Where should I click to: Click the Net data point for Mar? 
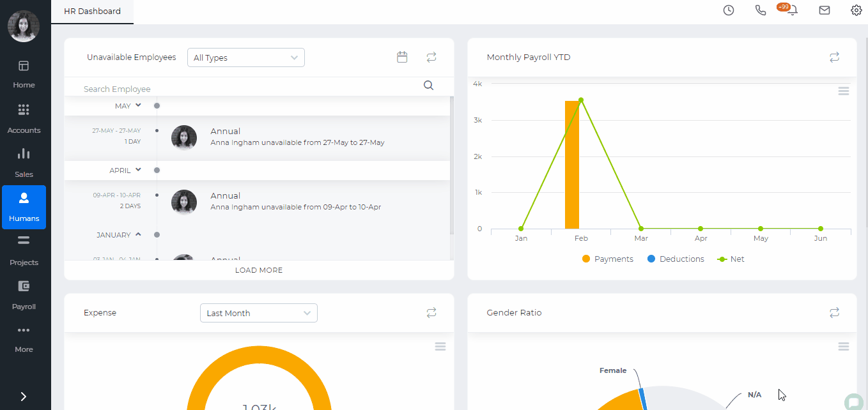click(641, 229)
